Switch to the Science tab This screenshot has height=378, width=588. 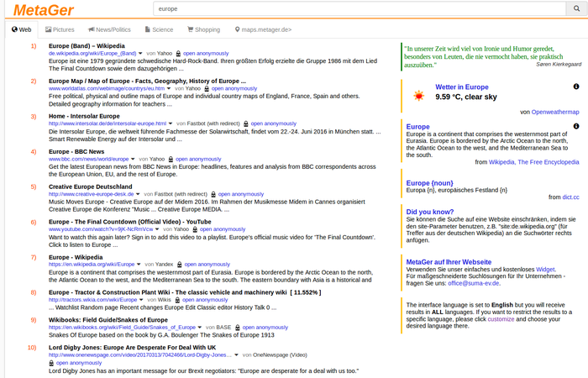(159, 29)
